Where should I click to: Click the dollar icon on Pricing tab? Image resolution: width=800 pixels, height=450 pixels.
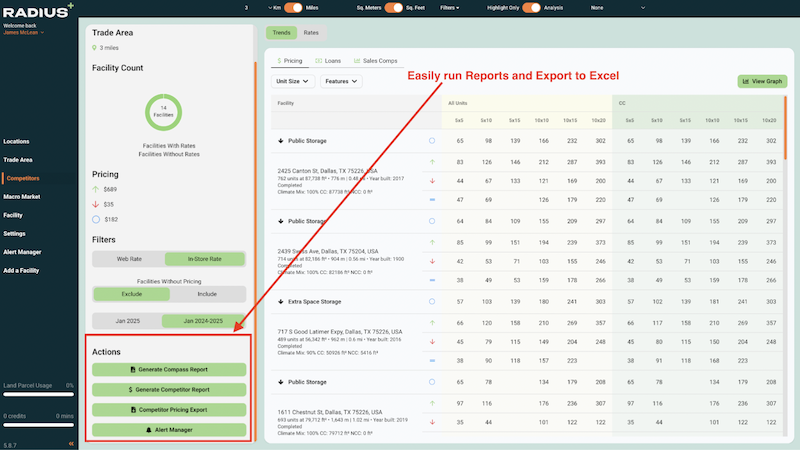(279, 61)
